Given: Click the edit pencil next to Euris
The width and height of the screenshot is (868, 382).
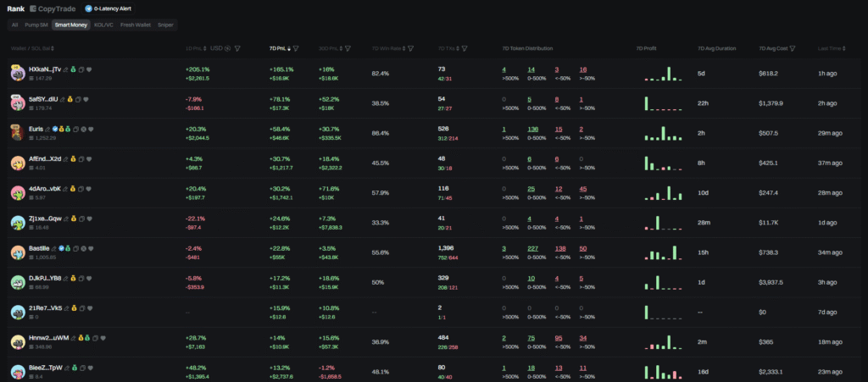Looking at the screenshot, I should (48, 129).
